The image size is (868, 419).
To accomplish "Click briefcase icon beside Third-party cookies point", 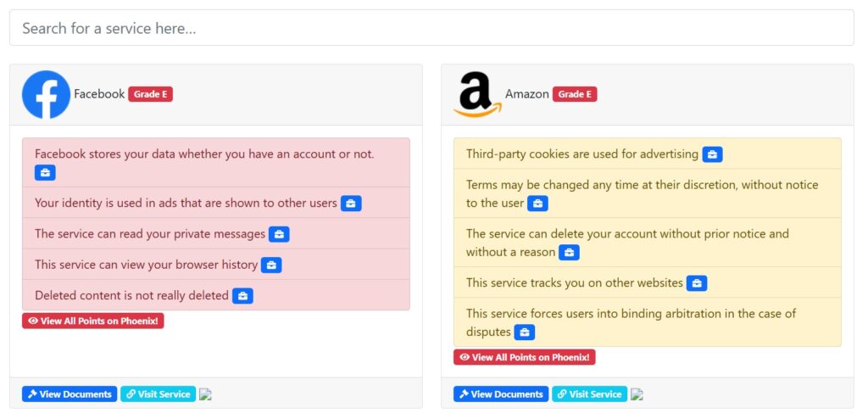I will (712, 154).
